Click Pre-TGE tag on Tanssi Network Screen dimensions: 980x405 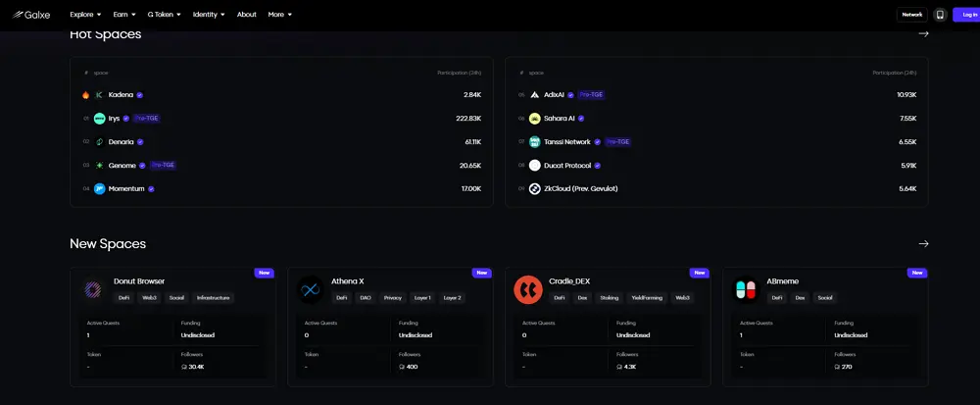pyautogui.click(x=617, y=142)
